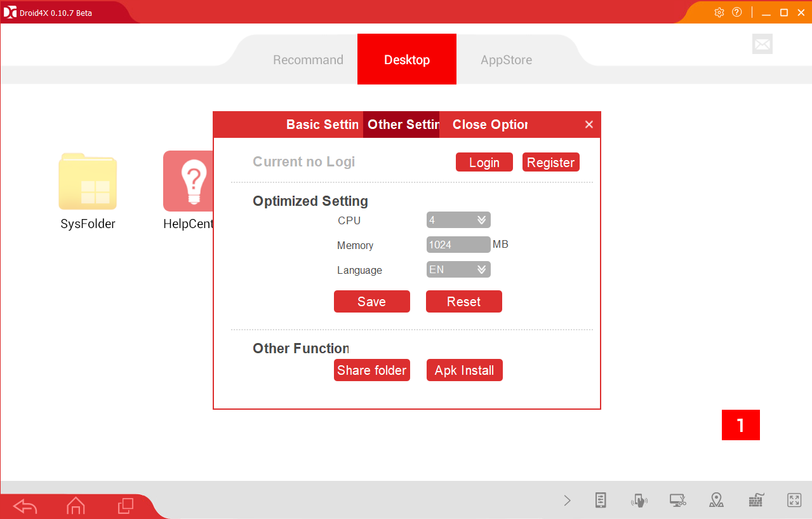Open the phone settings sliders icon
The width and height of the screenshot is (812, 519).
click(601, 501)
